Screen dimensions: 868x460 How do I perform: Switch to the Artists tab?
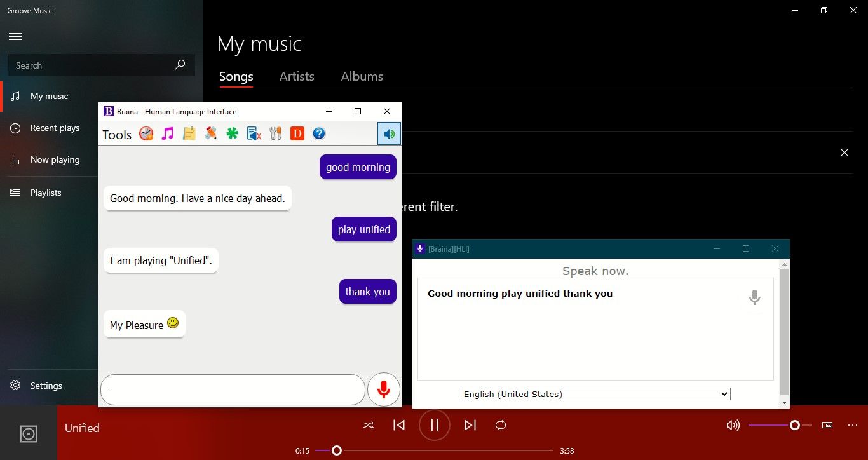(297, 76)
